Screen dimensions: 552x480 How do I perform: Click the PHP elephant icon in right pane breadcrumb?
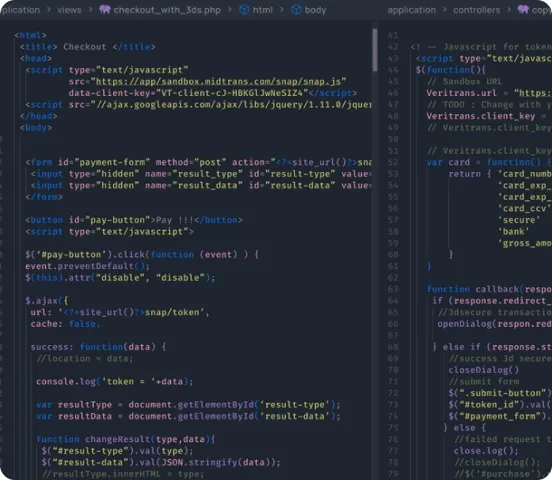(523, 10)
